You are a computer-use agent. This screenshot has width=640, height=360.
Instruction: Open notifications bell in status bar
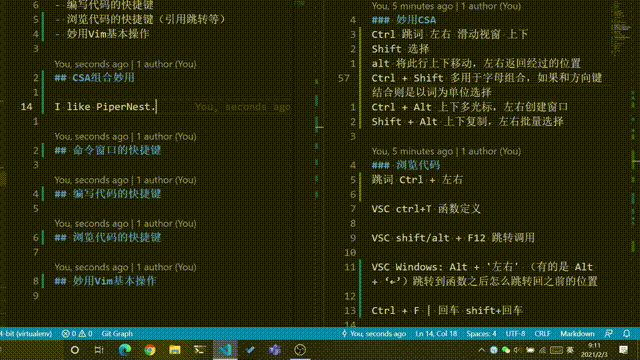click(x=627, y=333)
